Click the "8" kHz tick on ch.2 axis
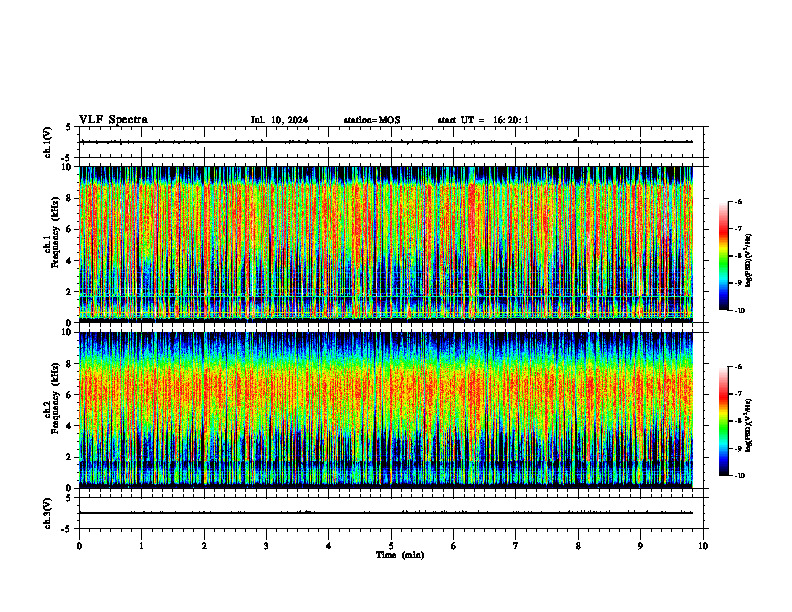792x612 pixels. click(x=70, y=364)
